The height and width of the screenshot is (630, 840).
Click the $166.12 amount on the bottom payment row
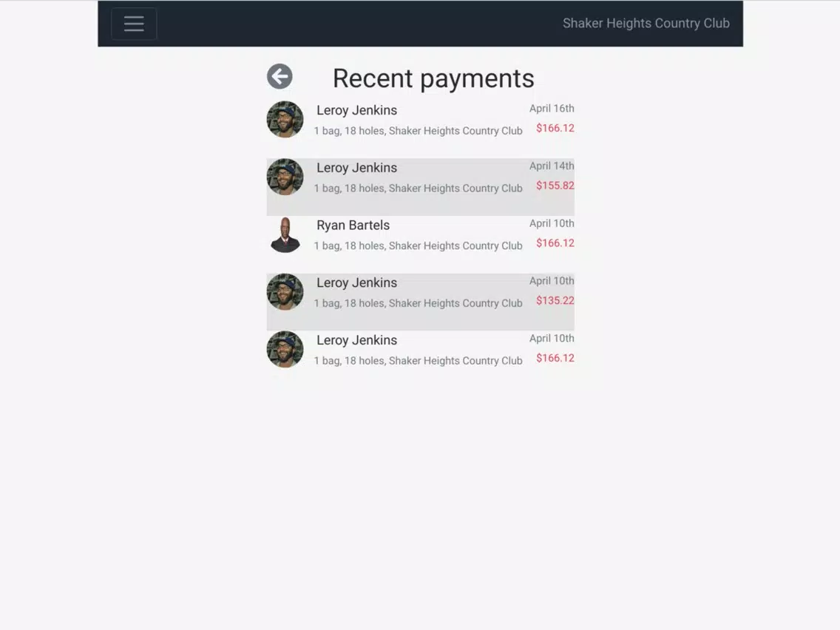click(555, 358)
